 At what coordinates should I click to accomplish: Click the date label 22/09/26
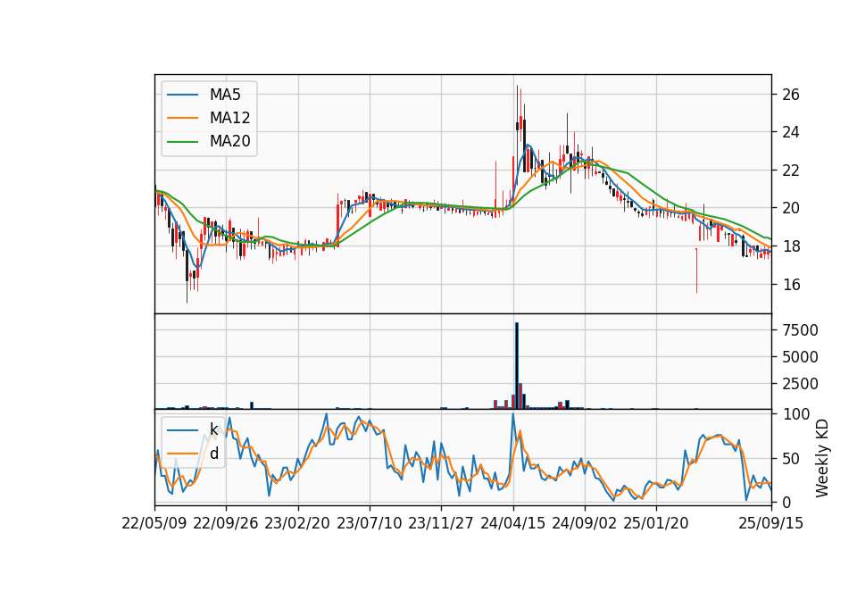(x=226, y=523)
